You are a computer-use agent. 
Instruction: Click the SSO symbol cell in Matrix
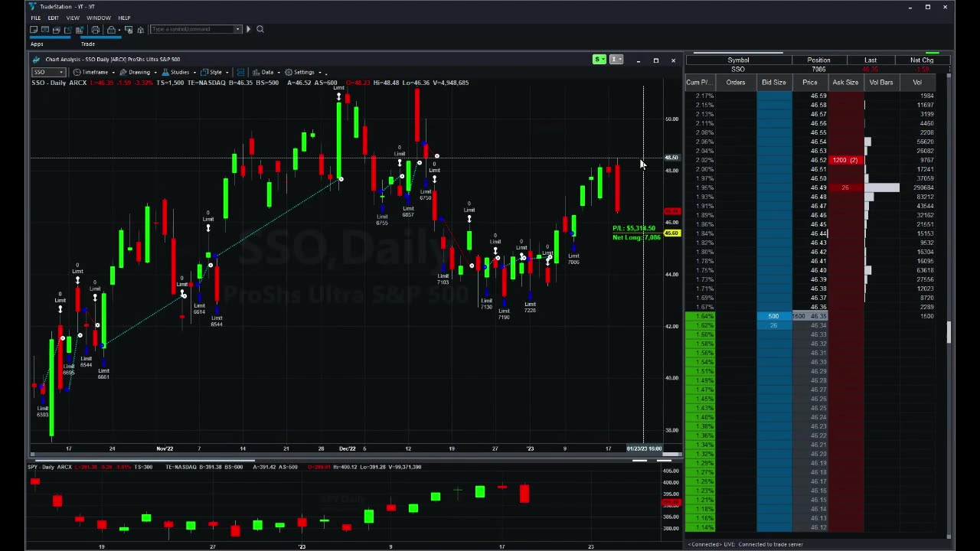[x=738, y=70]
